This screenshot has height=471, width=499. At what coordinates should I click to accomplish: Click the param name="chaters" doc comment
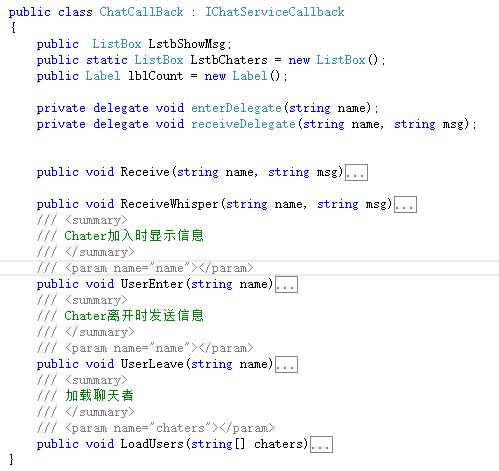[170, 428]
